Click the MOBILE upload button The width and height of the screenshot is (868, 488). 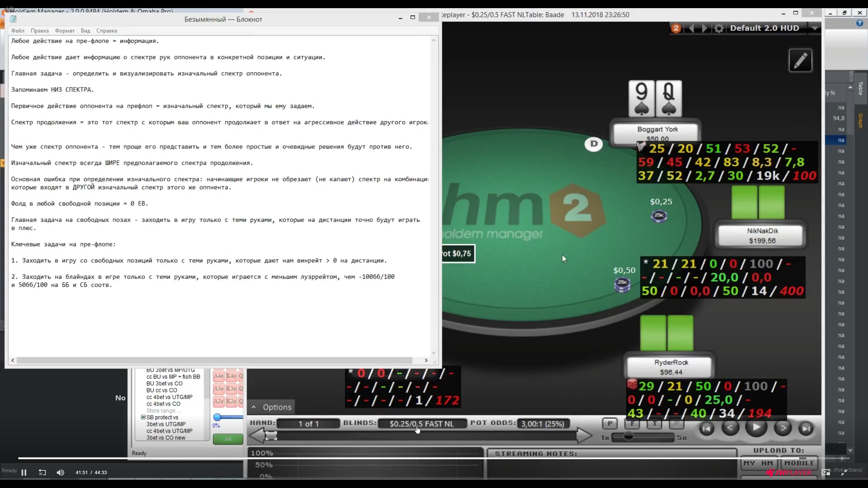(799, 463)
